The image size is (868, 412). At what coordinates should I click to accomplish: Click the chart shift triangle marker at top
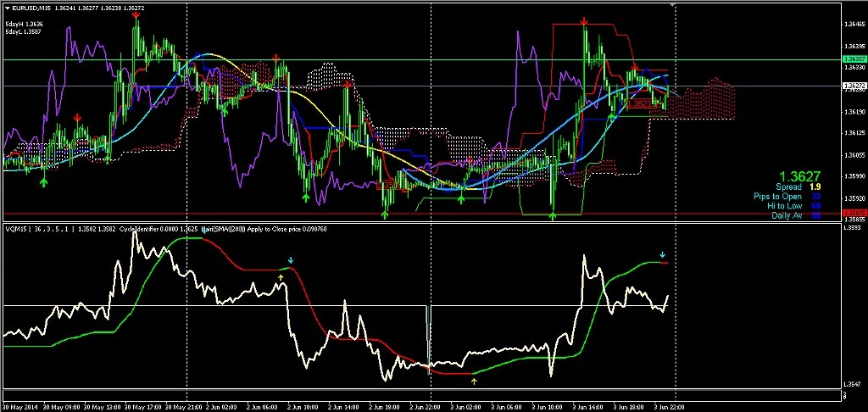672,4
